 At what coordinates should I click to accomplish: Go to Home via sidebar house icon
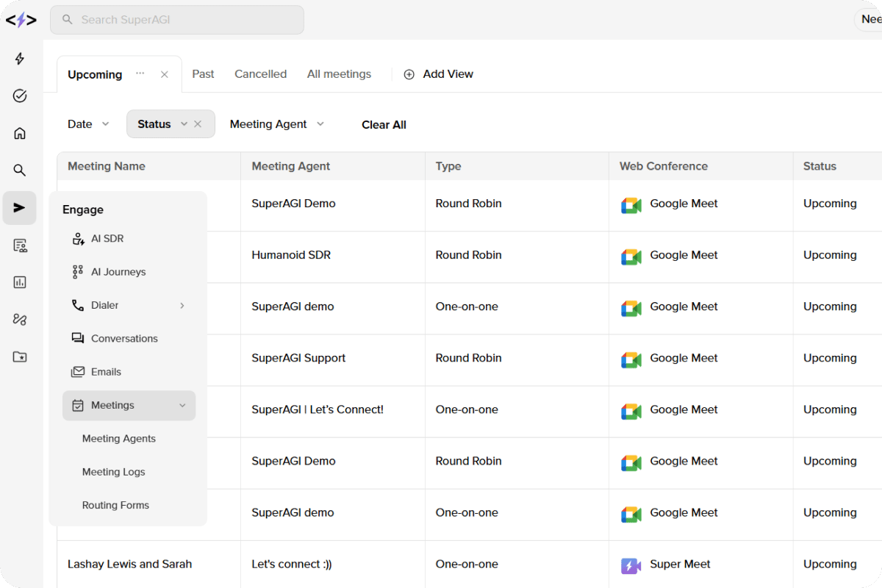pyautogui.click(x=20, y=133)
